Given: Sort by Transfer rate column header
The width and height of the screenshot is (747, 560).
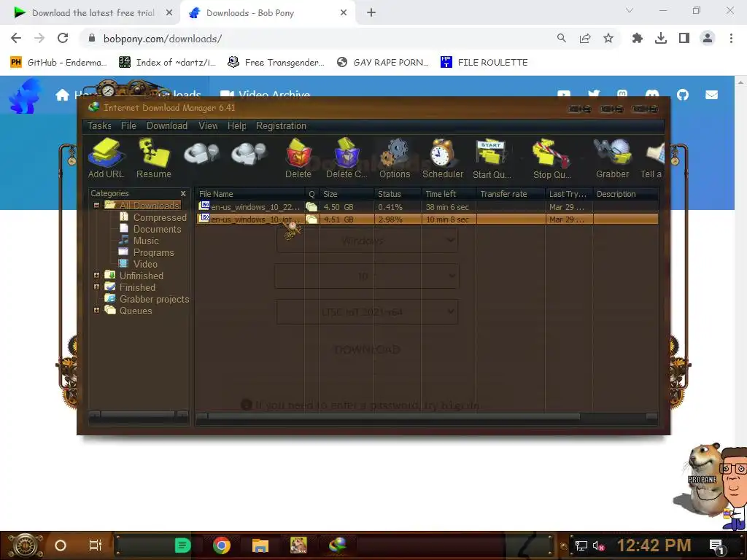Looking at the screenshot, I should click(511, 194).
